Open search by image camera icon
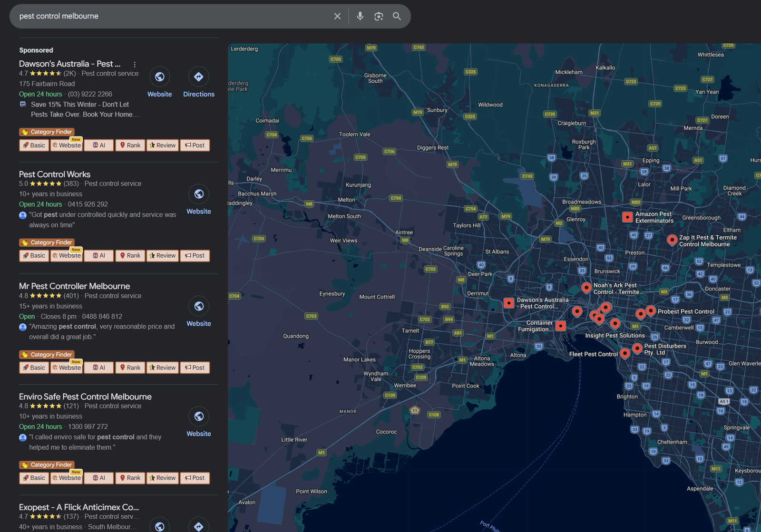The height and width of the screenshot is (532, 761). [379, 16]
